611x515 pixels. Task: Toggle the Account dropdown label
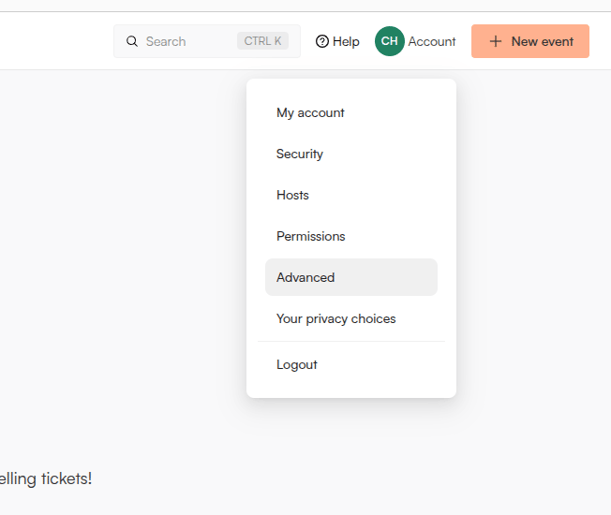tap(432, 41)
